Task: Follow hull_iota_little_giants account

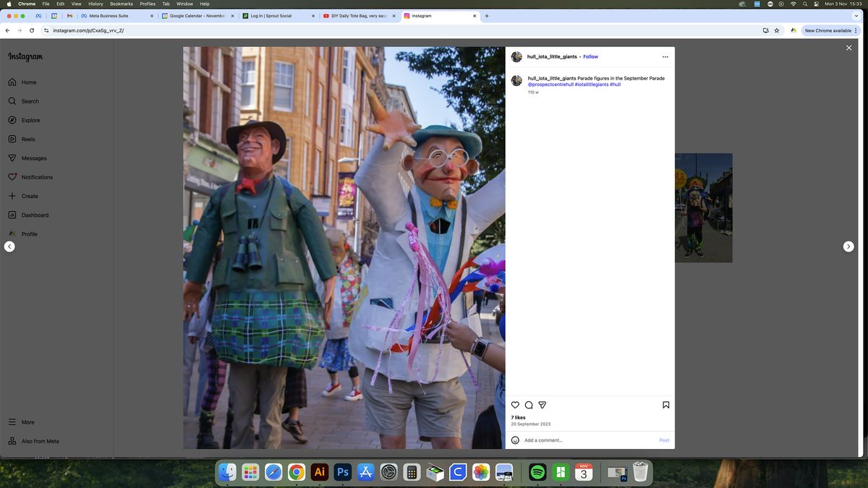Action: (x=590, y=56)
